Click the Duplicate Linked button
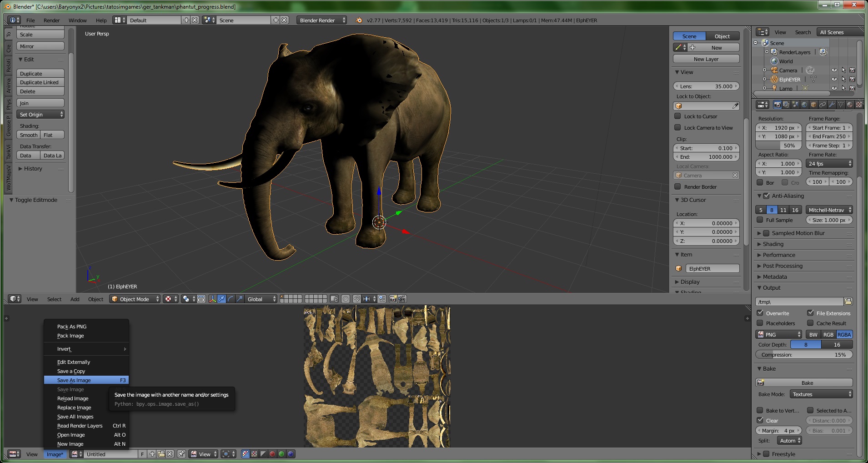 tap(40, 82)
